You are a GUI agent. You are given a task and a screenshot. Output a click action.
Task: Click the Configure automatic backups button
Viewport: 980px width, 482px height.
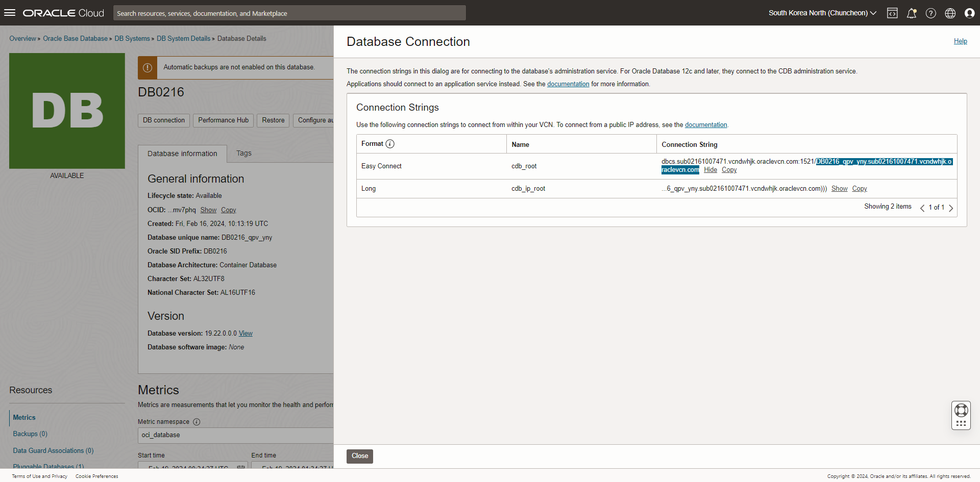point(313,120)
